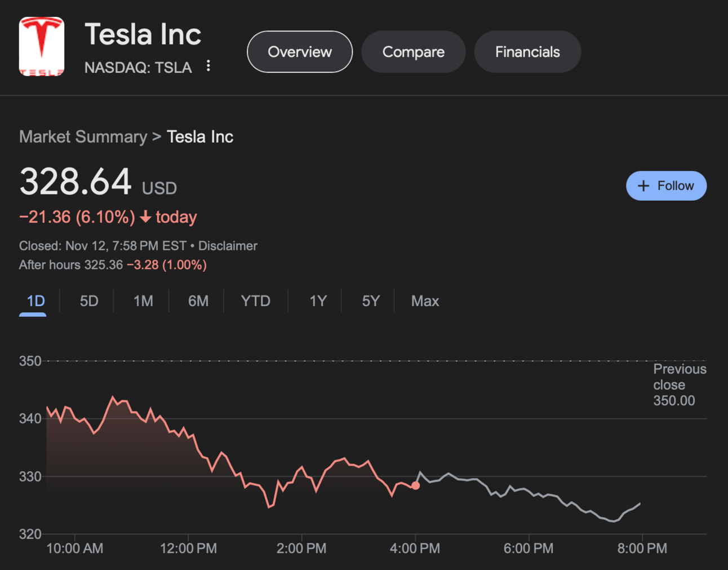Select the 1Y chart range
This screenshot has width=728, height=570.
(x=318, y=301)
